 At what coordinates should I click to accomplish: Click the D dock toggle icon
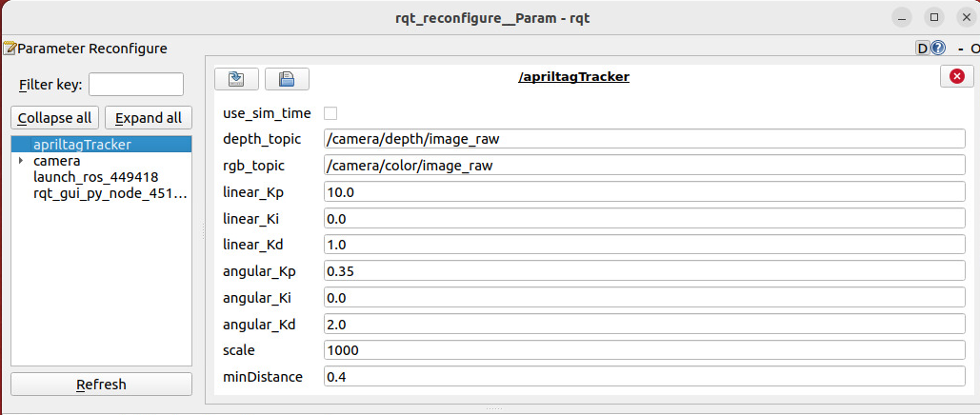coord(923,49)
